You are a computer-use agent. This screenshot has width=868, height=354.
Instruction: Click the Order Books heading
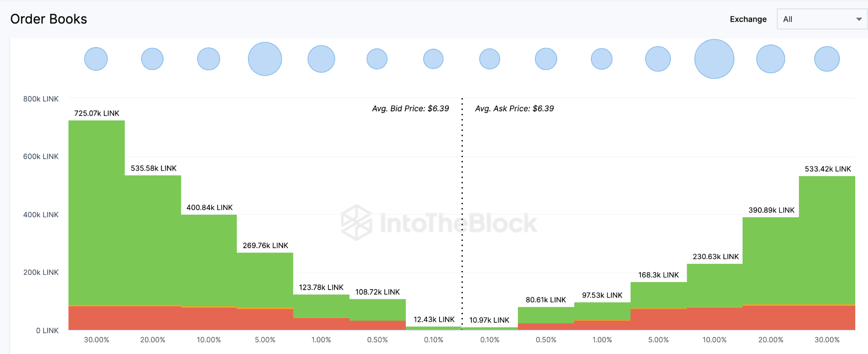tap(49, 19)
